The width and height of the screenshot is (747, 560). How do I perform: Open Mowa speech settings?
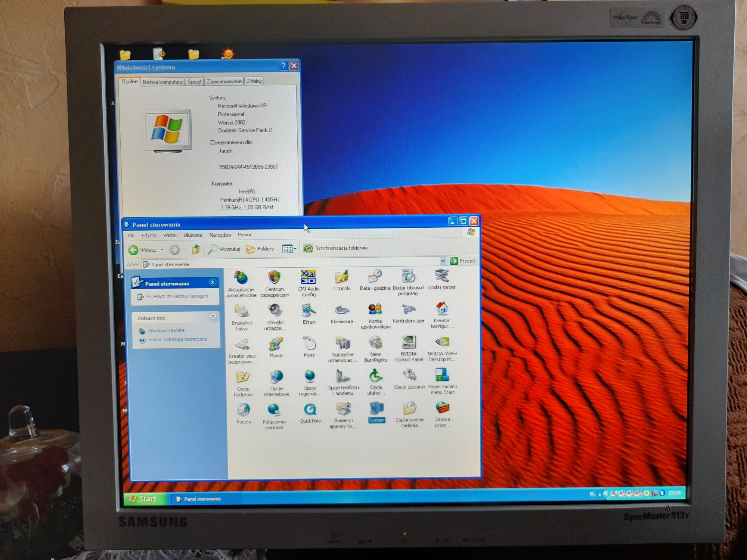(x=276, y=348)
